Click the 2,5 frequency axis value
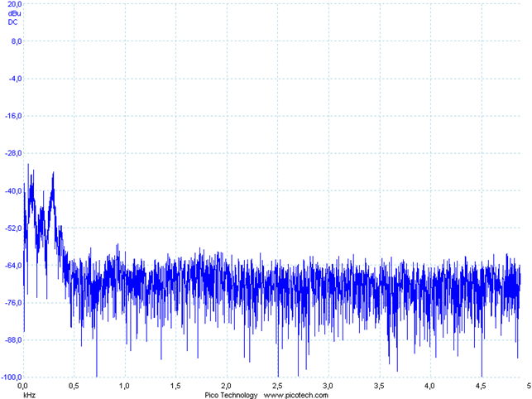The width and height of the screenshot is (532, 399). point(277,386)
